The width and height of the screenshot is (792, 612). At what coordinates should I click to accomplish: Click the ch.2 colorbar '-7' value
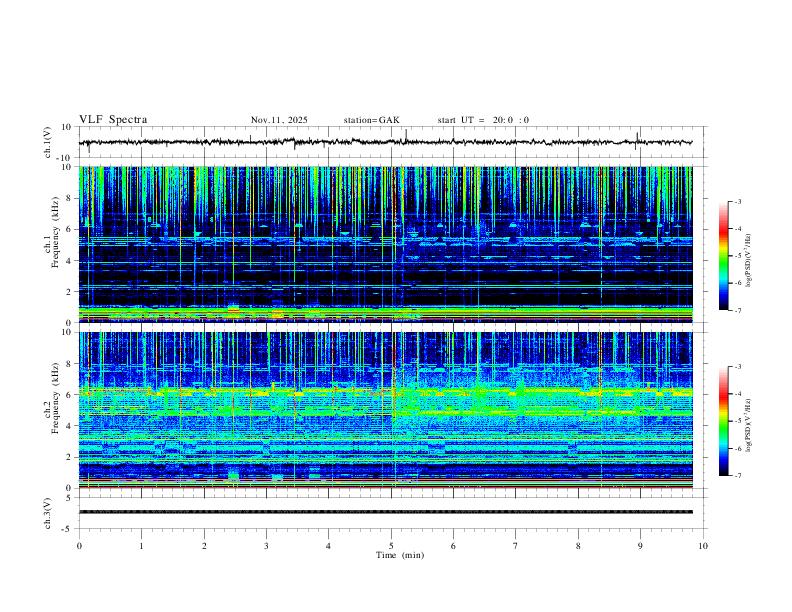[x=737, y=475]
